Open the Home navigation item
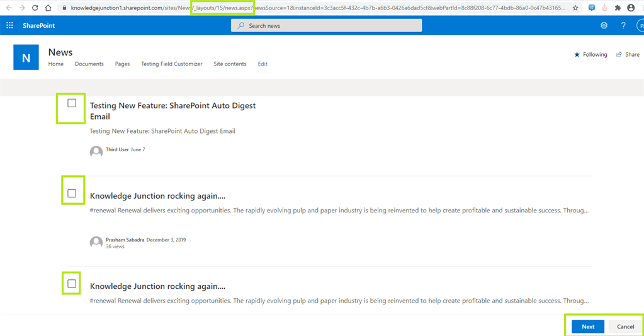The height and width of the screenshot is (336, 644). pos(56,64)
